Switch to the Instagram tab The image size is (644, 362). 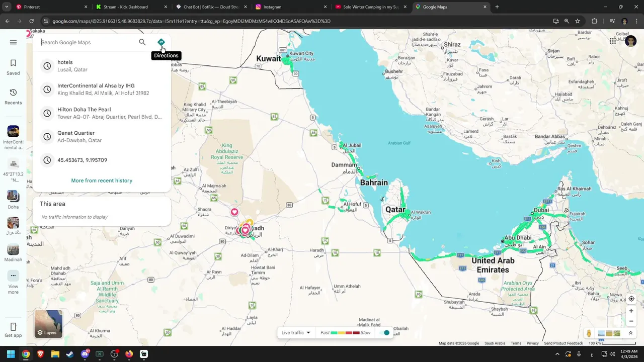(x=291, y=7)
